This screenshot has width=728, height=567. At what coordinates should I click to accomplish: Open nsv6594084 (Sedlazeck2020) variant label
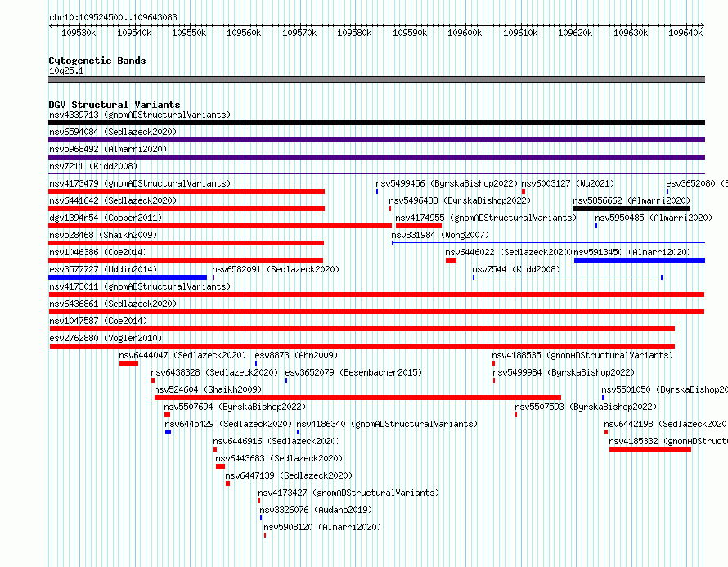click(x=113, y=132)
